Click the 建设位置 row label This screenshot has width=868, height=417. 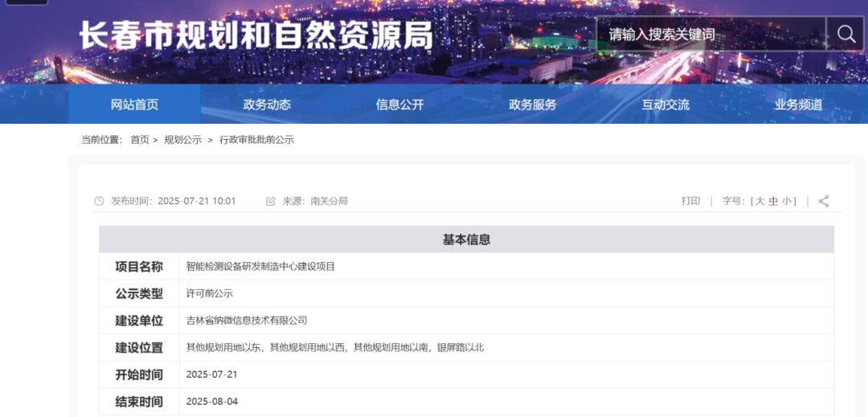pos(139,347)
